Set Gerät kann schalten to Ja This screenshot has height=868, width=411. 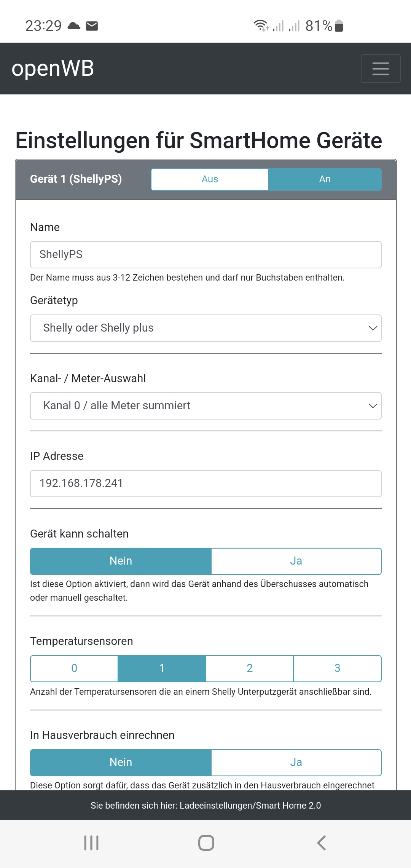[296, 561]
